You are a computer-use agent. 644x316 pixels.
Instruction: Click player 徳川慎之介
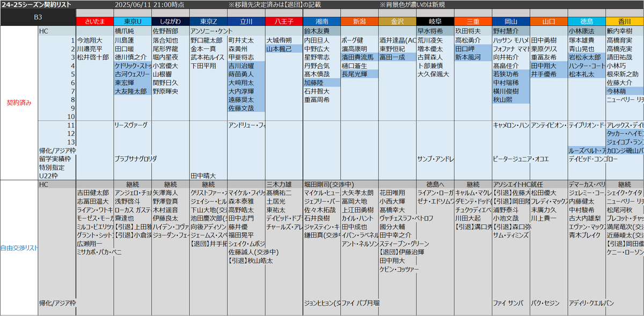point(130,56)
